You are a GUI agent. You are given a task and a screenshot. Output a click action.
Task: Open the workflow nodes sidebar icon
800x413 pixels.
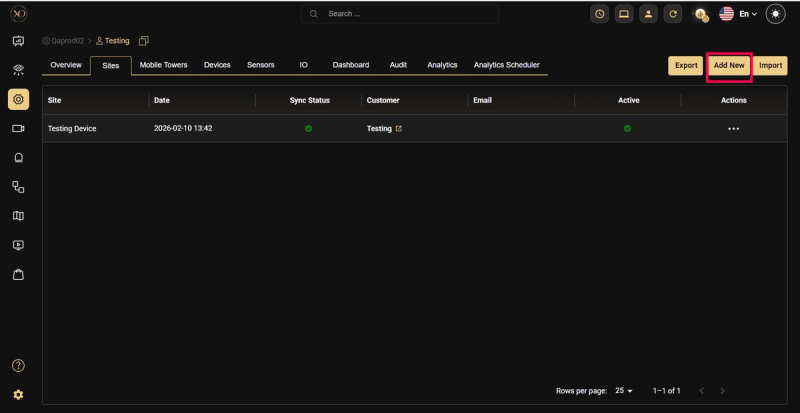pos(18,187)
